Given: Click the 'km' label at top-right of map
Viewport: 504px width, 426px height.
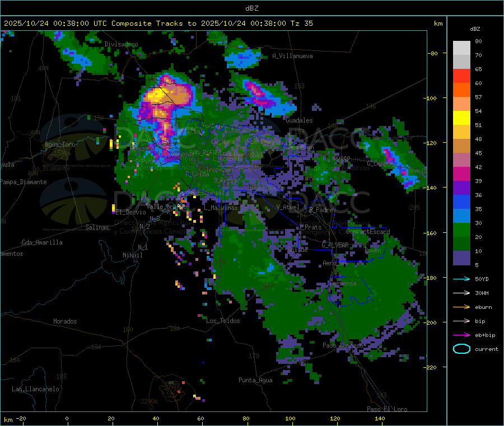Looking at the screenshot, I should point(438,24).
